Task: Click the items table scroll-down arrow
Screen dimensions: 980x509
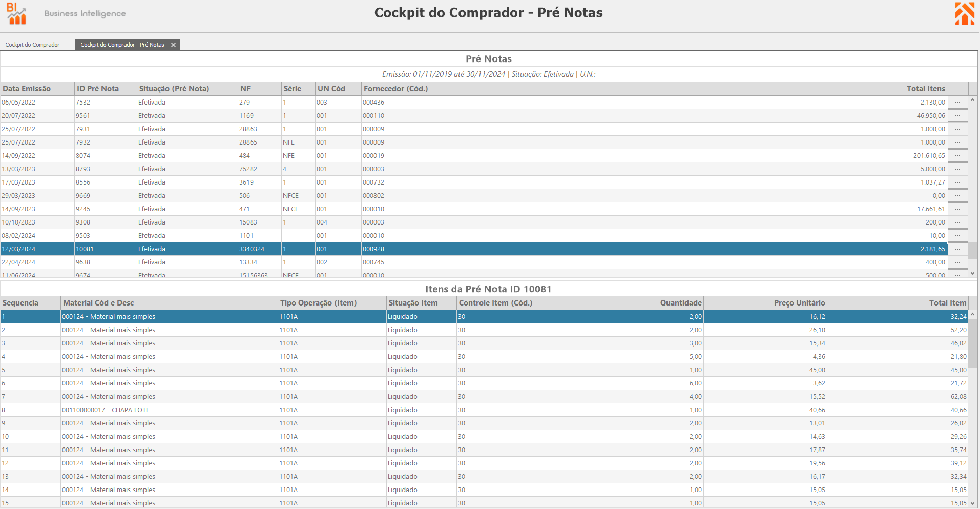Action: (x=972, y=503)
